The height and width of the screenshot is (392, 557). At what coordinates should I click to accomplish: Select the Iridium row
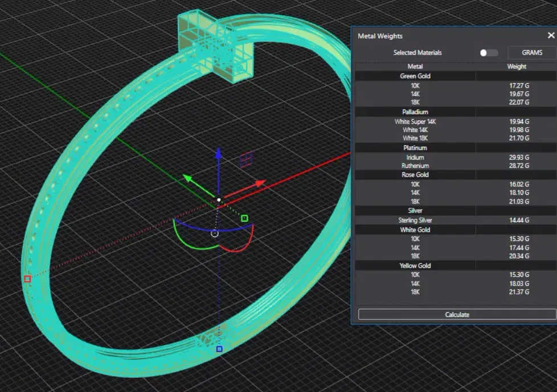456,157
